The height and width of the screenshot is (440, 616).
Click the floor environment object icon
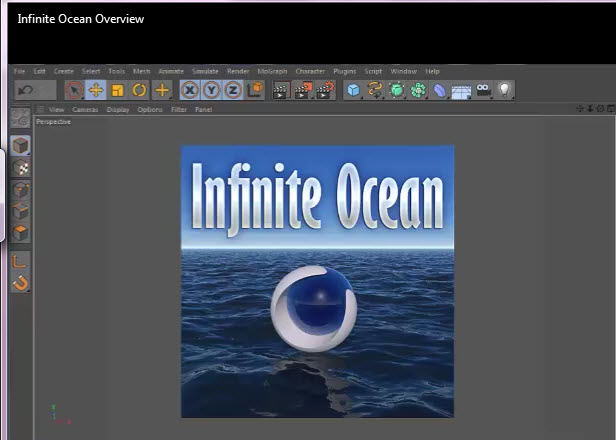coord(461,91)
